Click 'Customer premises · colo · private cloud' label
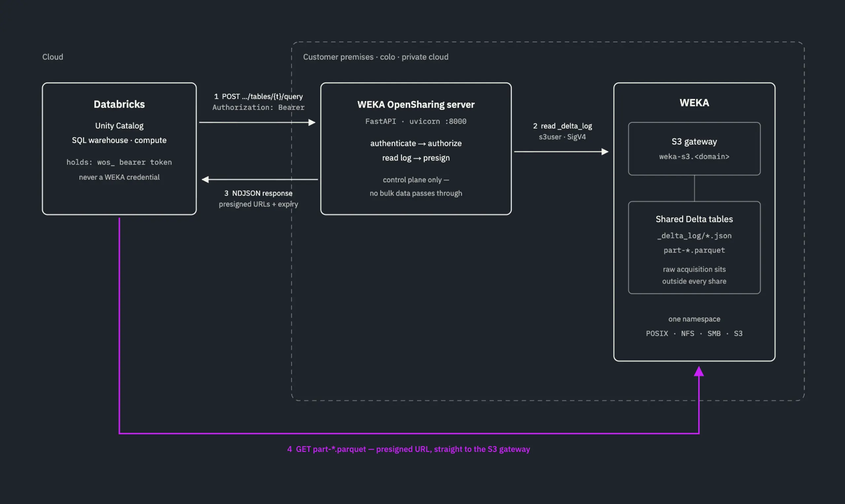The width and height of the screenshot is (845, 504). 376,57
